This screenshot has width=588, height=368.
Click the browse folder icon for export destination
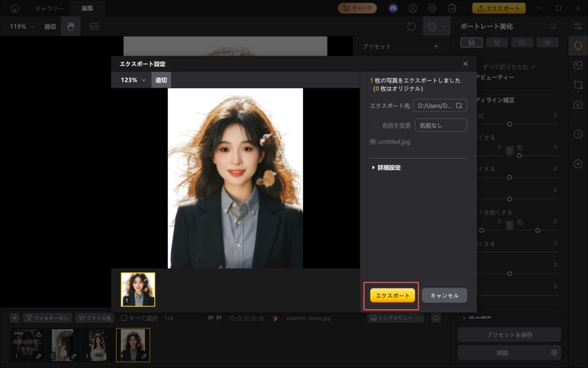pyautogui.click(x=459, y=106)
